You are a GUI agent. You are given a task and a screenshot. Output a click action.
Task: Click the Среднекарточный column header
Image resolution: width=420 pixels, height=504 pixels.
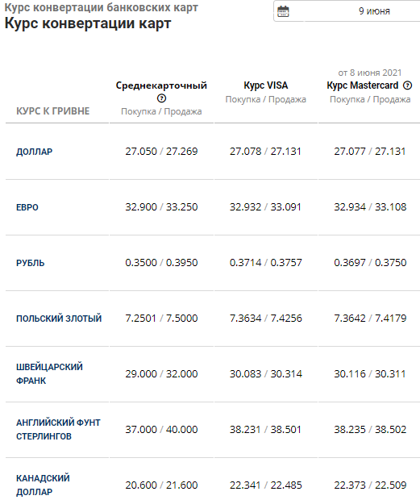click(x=161, y=85)
